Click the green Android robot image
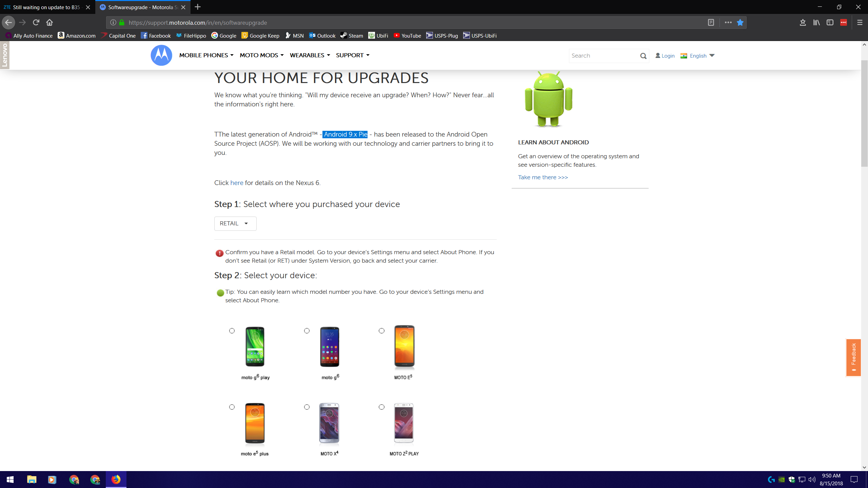 (548, 99)
